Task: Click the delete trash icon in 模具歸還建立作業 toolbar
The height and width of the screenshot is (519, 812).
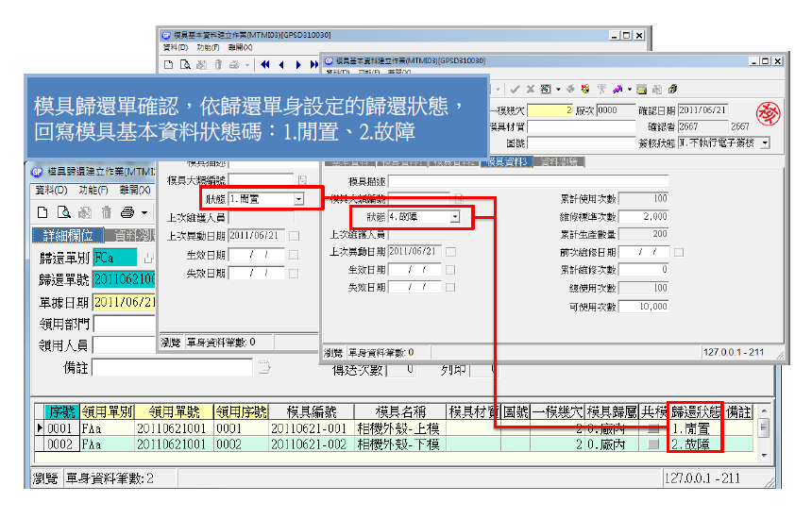Action: click(x=106, y=212)
